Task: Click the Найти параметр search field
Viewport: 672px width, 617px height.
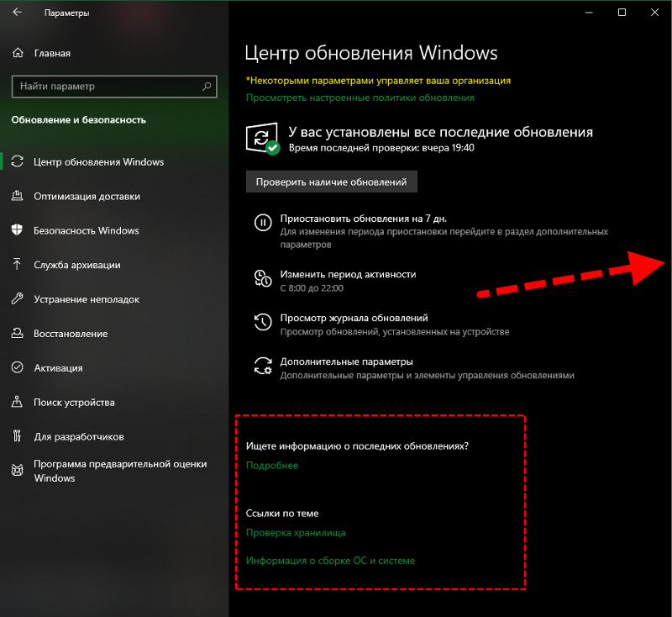Action: tap(114, 87)
